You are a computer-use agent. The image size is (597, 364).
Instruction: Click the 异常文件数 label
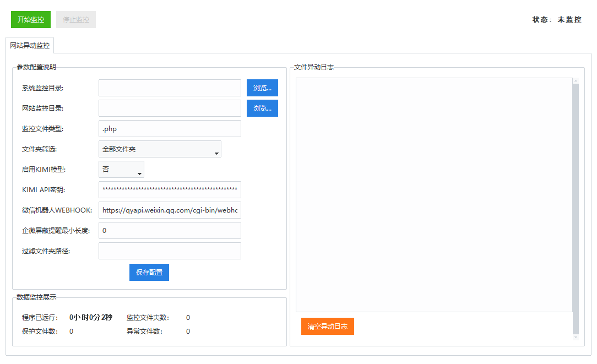click(x=145, y=332)
